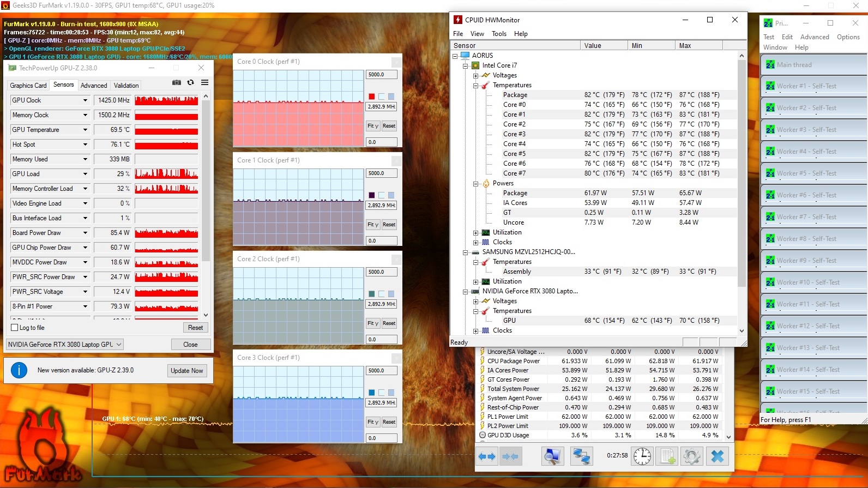
Task: Click the CPU Package Power lightning icon
Action: click(483, 361)
